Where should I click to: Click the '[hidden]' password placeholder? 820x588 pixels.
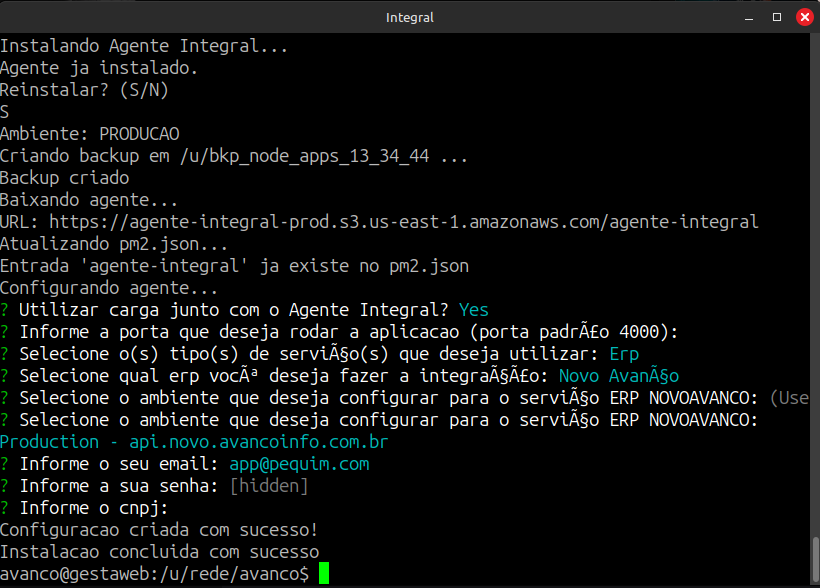click(269, 485)
